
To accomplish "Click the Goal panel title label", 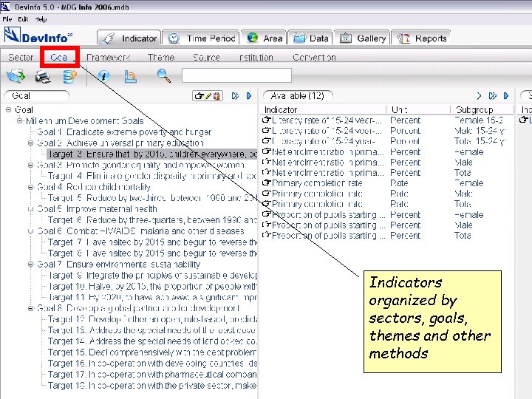I will click(37, 96).
